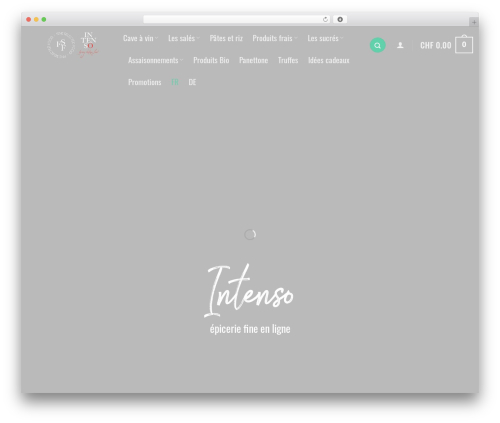Image resolution: width=500 pixels, height=423 pixels.
Task: Expand the Cave à vin menu
Action: pos(140,38)
